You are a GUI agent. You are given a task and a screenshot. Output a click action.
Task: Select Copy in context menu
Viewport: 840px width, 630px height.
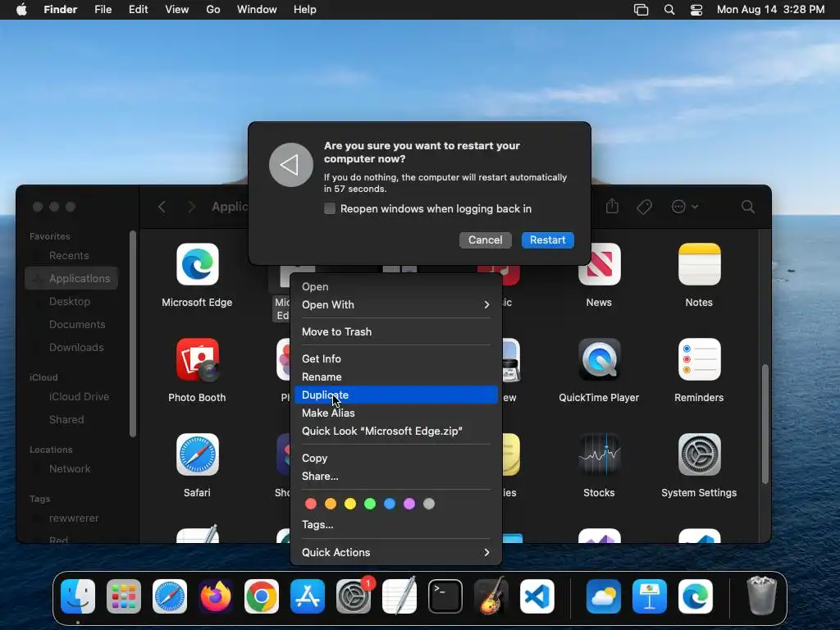pyautogui.click(x=396, y=458)
